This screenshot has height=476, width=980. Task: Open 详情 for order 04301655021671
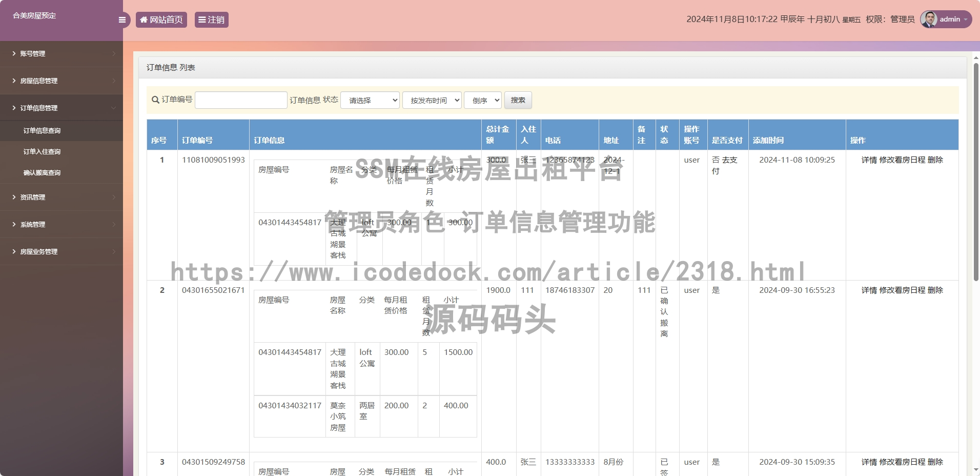[869, 290]
